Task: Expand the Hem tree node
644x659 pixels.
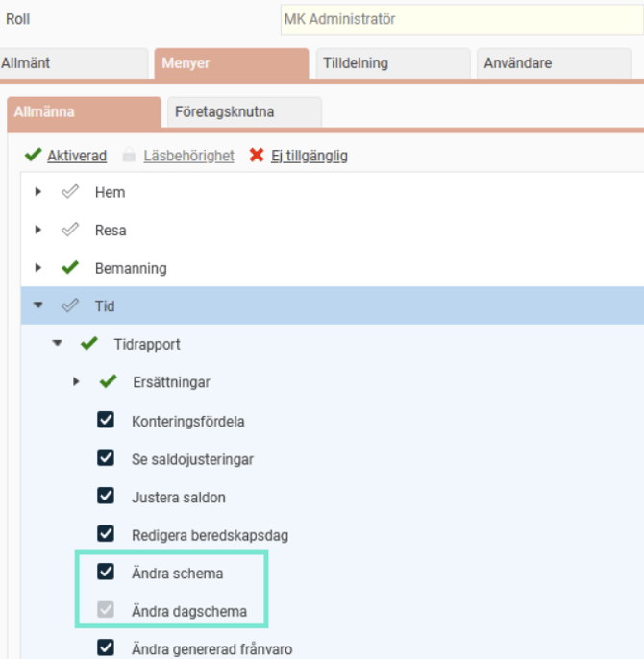Action: (38, 192)
